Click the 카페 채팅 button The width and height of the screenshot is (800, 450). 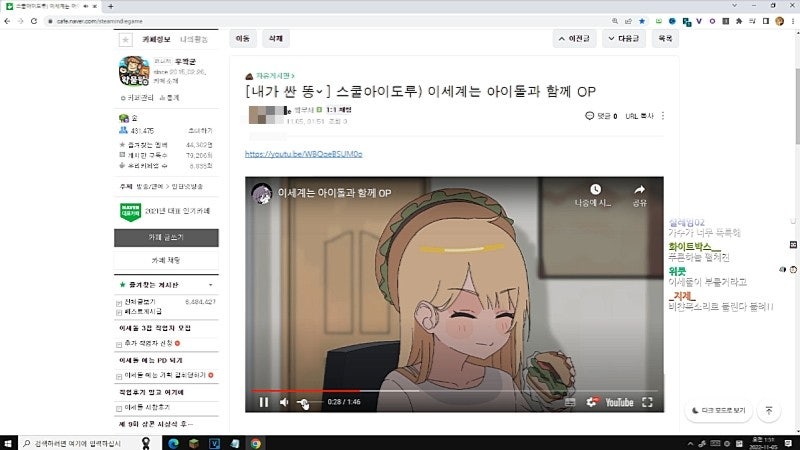[x=166, y=260]
